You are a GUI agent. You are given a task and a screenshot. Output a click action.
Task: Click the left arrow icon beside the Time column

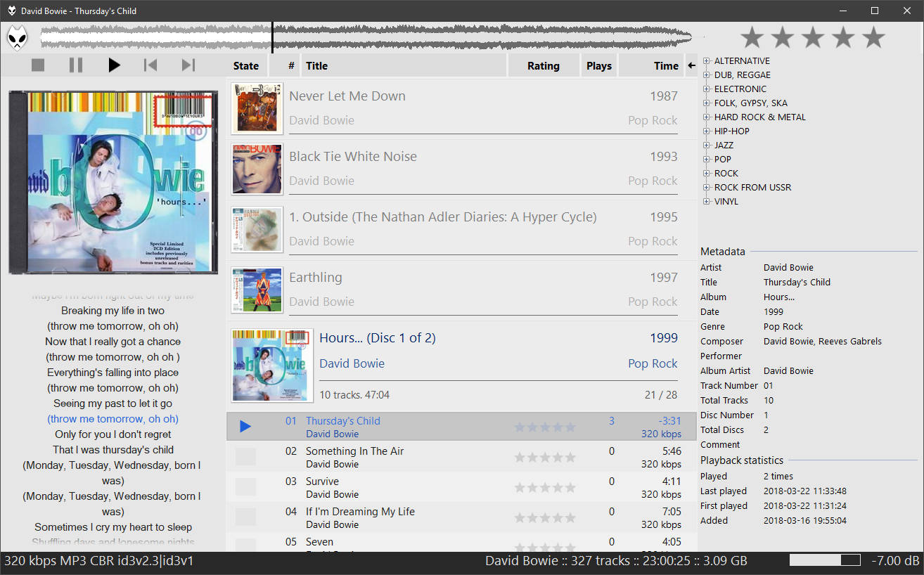click(691, 65)
